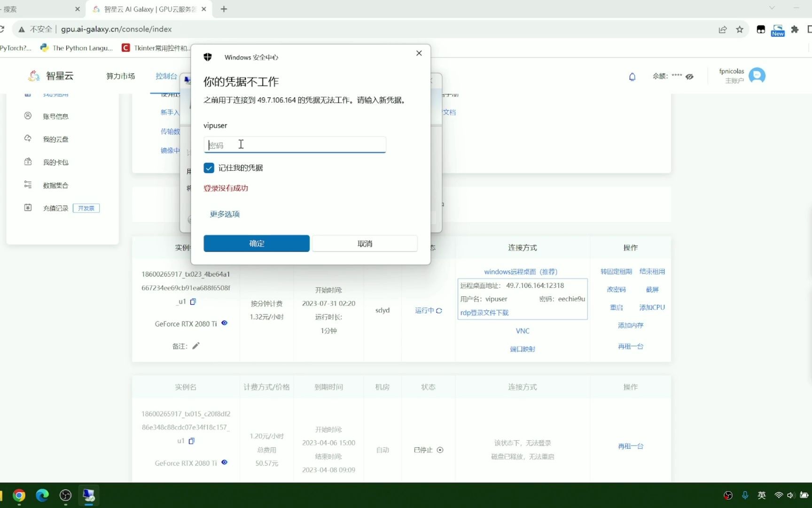Copy instance name 18600265917_tx015 with copy icon

click(x=192, y=441)
